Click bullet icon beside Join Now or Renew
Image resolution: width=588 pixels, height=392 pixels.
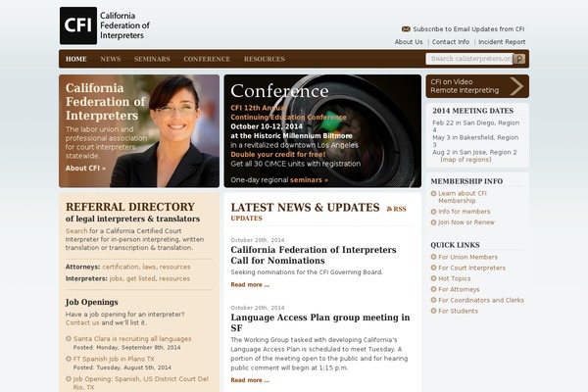433,222
